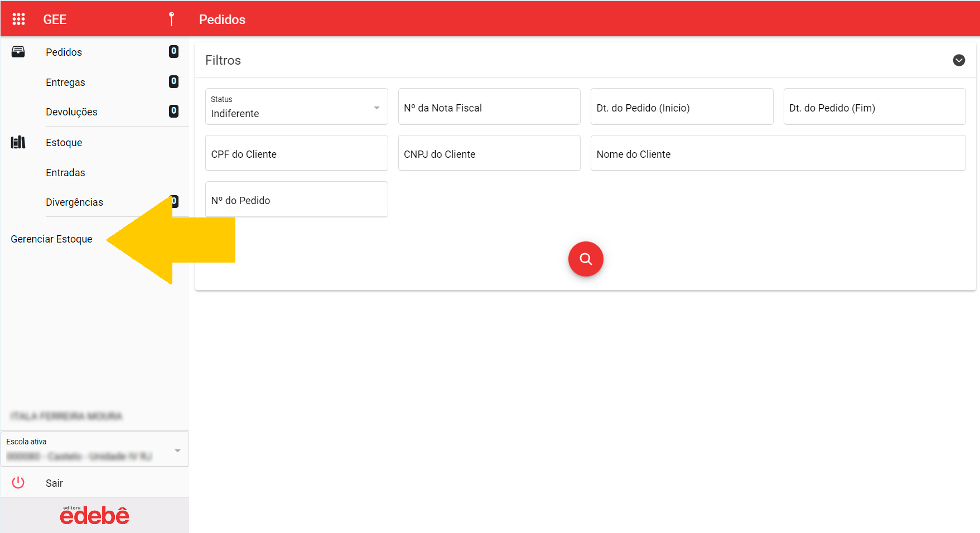Viewport: 980px width, 533px height.
Task: Focus the Dt. do Pedido (Inicio) field
Action: [682, 106]
